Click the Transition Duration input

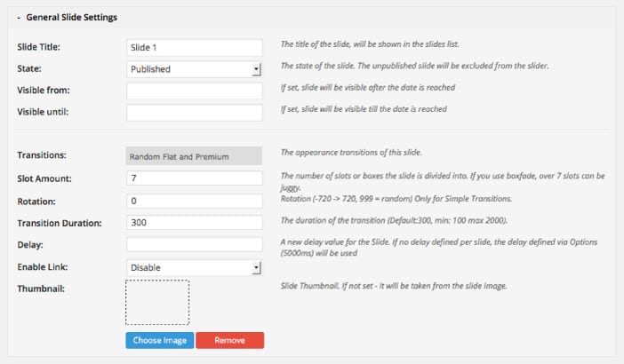(x=195, y=223)
